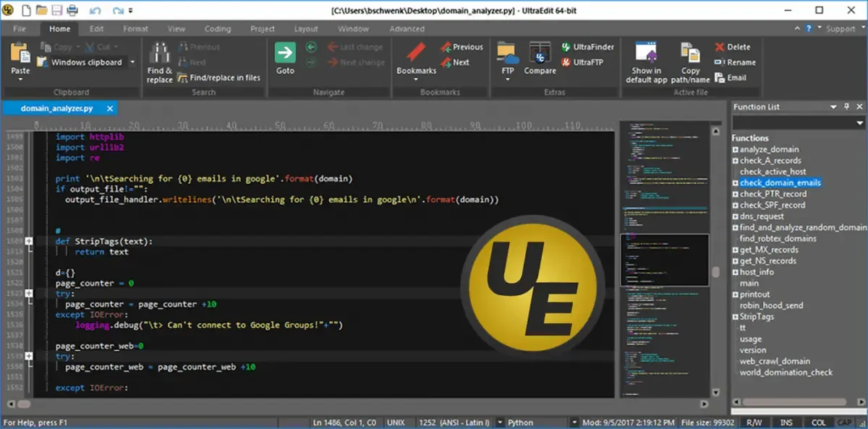This screenshot has height=429, width=868.
Task: Open the Coding ribbon tab
Action: pos(217,29)
